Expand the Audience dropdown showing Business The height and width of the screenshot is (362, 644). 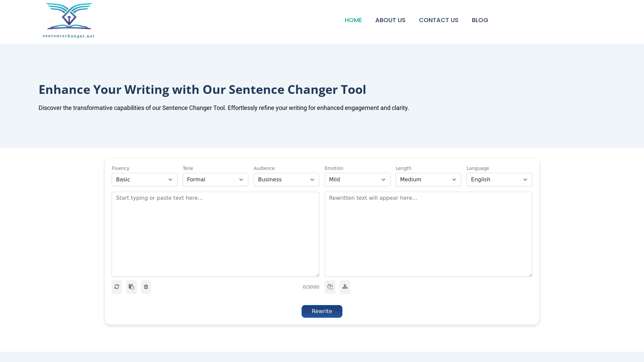coord(286,180)
